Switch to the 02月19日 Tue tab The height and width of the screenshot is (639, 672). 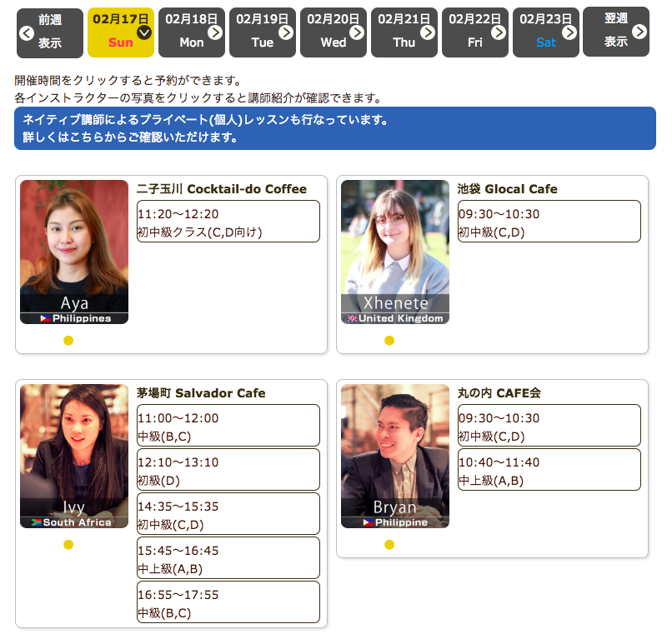[262, 32]
